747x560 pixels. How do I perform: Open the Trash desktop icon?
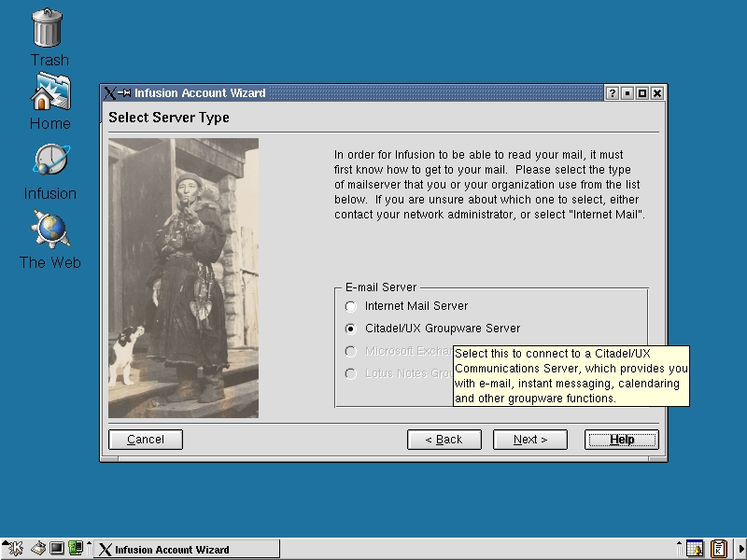(x=48, y=29)
